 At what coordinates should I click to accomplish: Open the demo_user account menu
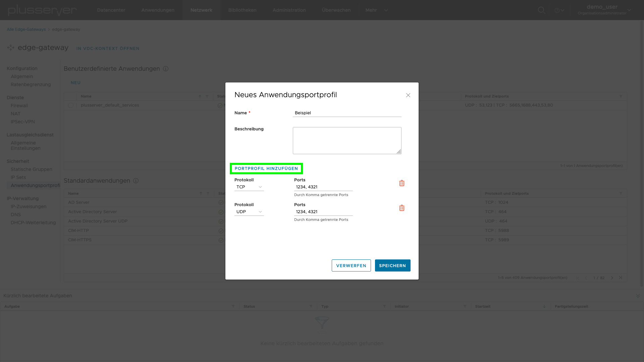pyautogui.click(x=604, y=10)
